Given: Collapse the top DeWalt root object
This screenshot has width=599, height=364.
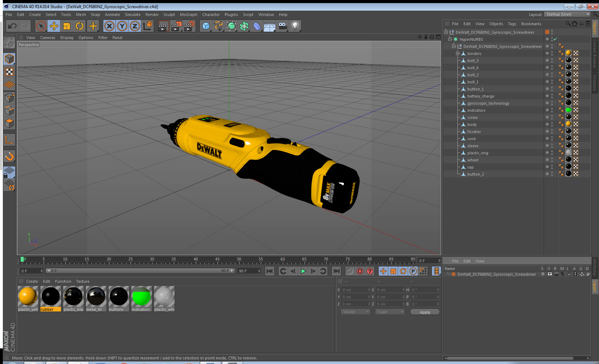Looking at the screenshot, I should coord(446,32).
